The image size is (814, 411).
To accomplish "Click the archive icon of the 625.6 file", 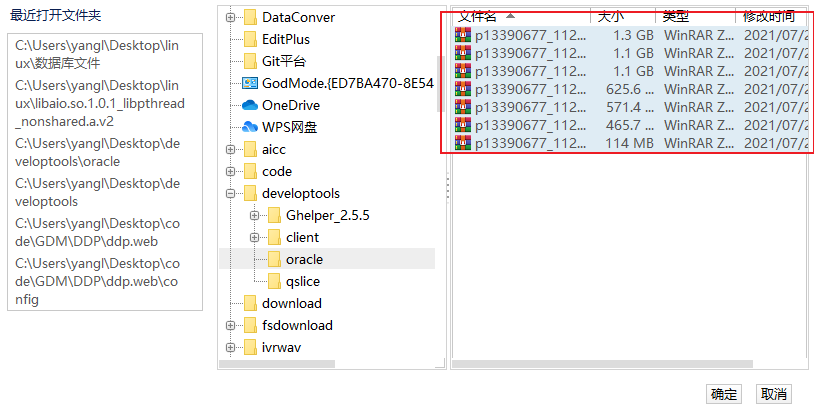I will 462,89.
